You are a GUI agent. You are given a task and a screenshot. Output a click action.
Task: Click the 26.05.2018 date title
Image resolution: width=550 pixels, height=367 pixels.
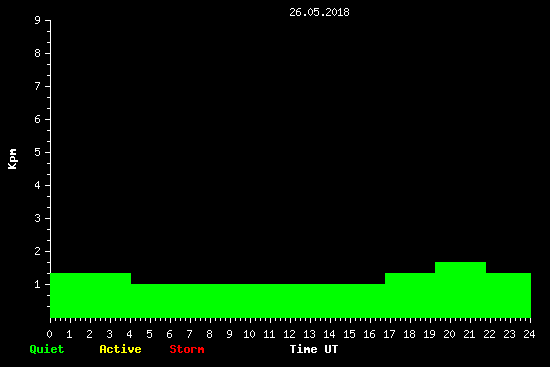coord(319,12)
